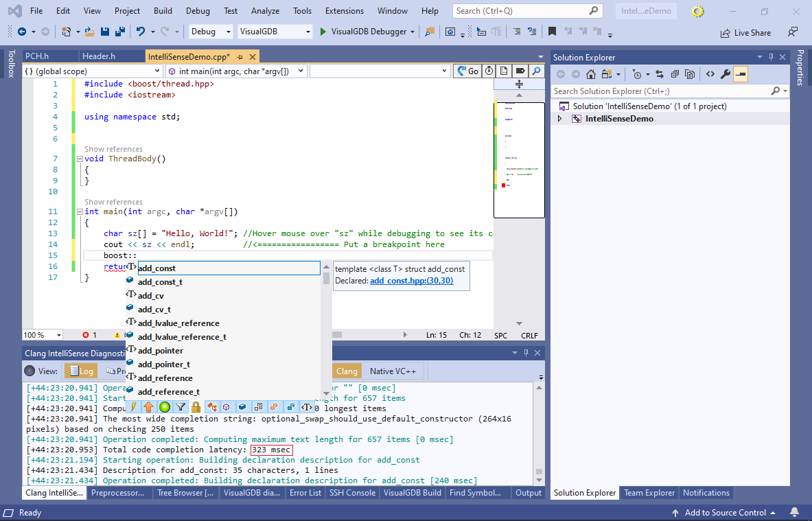Close the IntelliSenseDemo.cpp tab
Viewport: 812px width, 521px height.
253,56
